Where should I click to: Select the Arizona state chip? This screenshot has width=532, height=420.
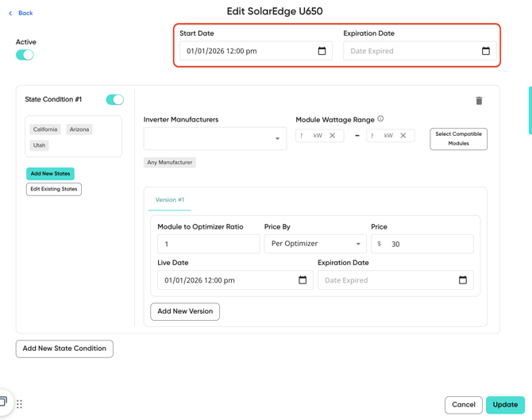click(79, 129)
